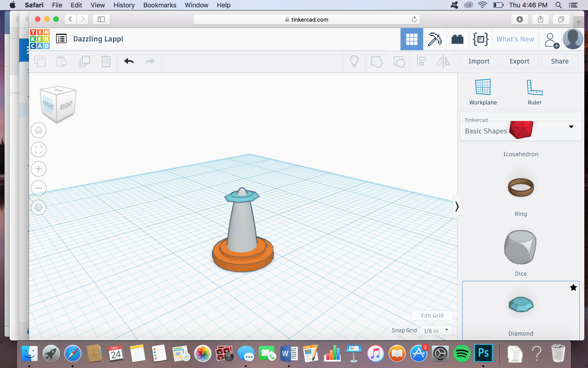The width and height of the screenshot is (588, 368).
Task: Zoom in with the plus button
Action: coord(39,169)
